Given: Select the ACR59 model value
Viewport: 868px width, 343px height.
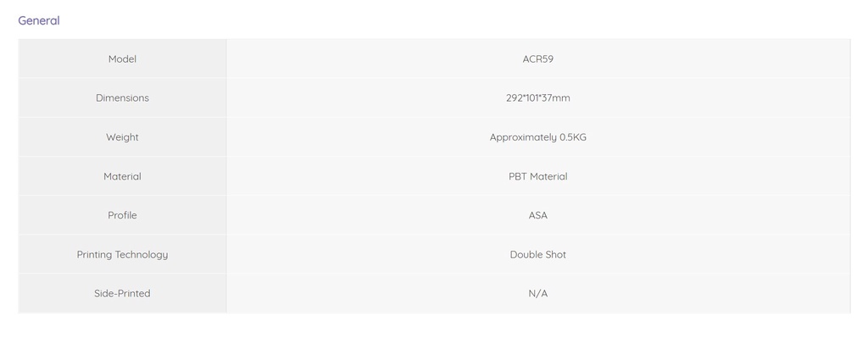Looking at the screenshot, I should tap(538, 59).
